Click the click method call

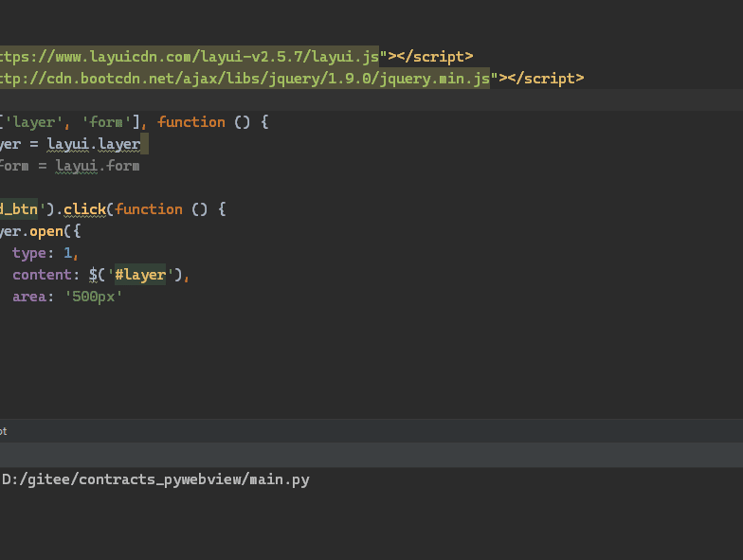tap(85, 209)
